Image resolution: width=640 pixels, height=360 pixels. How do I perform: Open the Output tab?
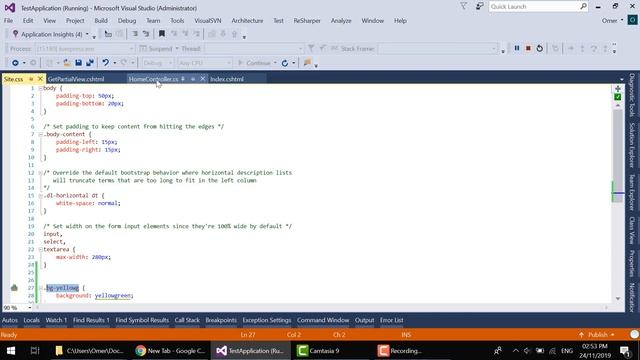pos(364,320)
